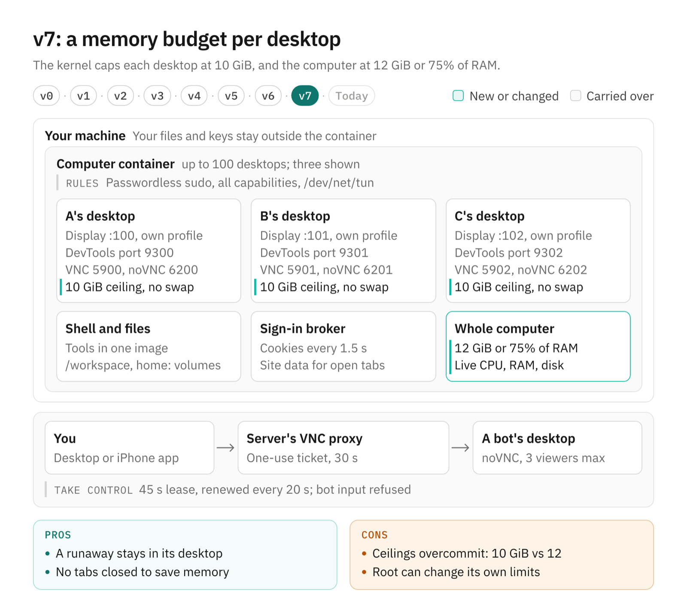Screen dimensions: 687x616
Task: Select the A's desktop card title
Action: tap(100, 216)
